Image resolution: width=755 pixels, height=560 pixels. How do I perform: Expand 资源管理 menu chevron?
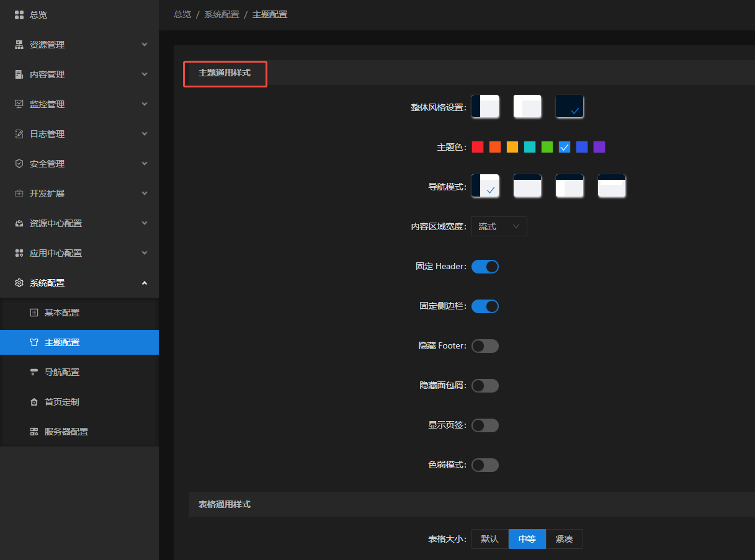point(145,45)
